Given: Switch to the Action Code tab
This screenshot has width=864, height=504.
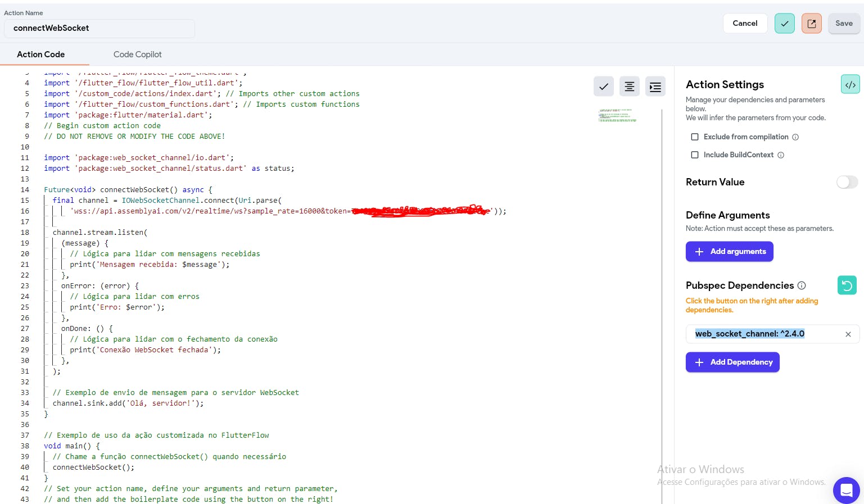Looking at the screenshot, I should (41, 55).
